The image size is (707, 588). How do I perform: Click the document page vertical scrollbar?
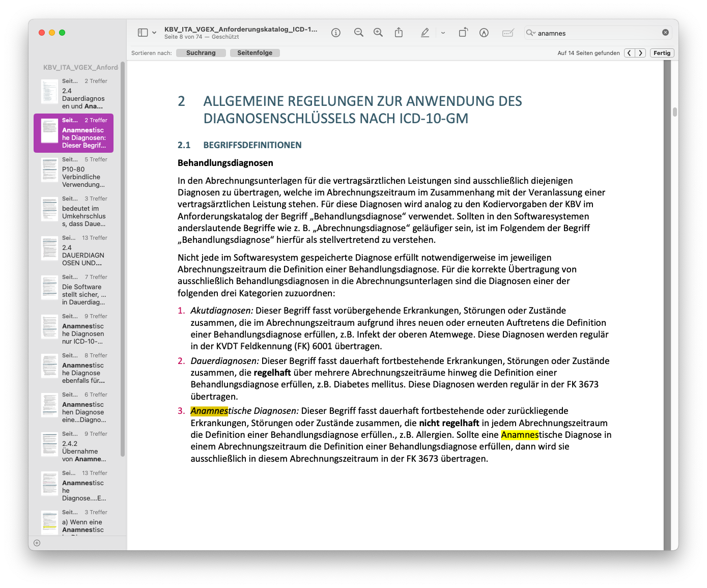[674, 112]
